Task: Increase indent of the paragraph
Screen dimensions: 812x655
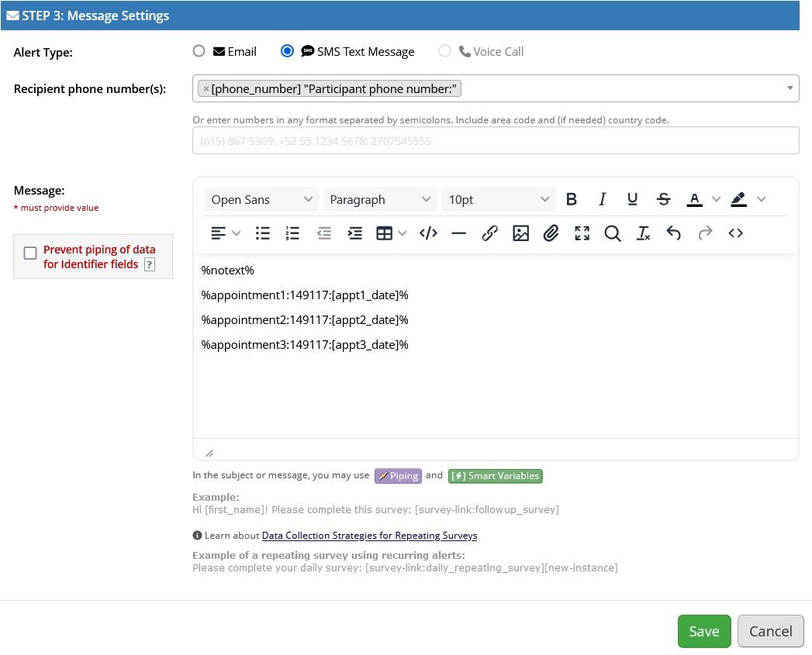Action: pos(354,233)
